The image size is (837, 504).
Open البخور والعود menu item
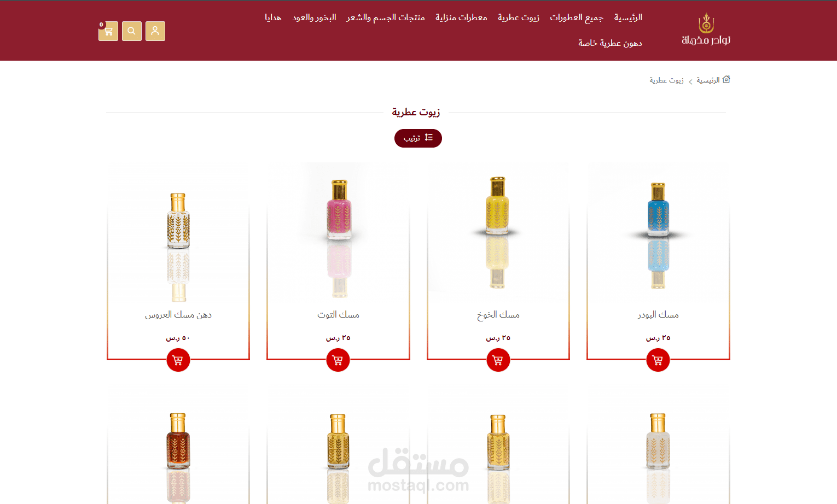tap(314, 17)
